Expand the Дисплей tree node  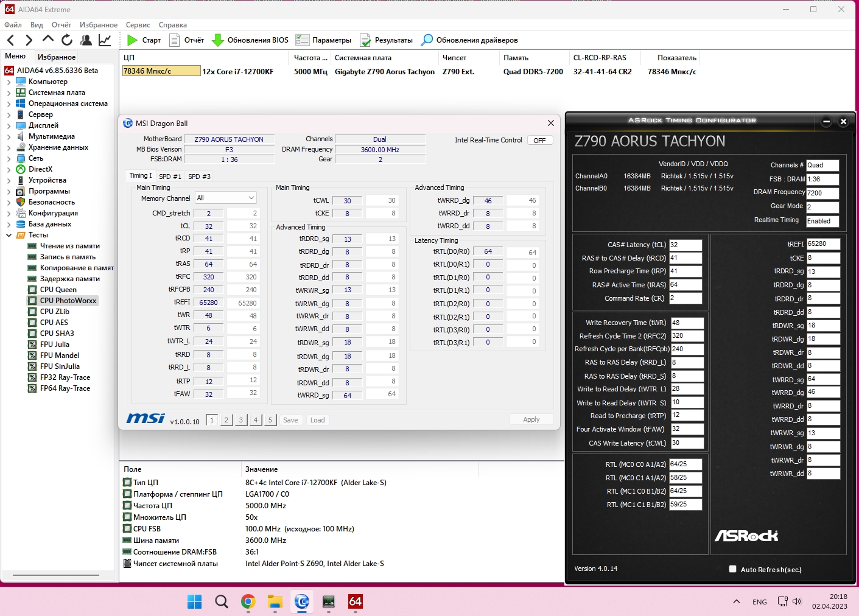tap(9, 125)
